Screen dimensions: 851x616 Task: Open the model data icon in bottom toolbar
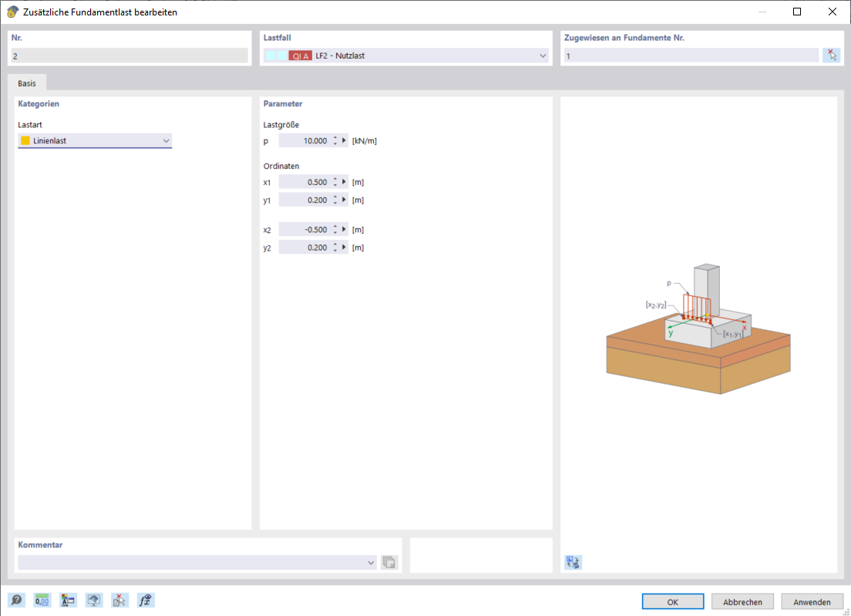click(68, 601)
